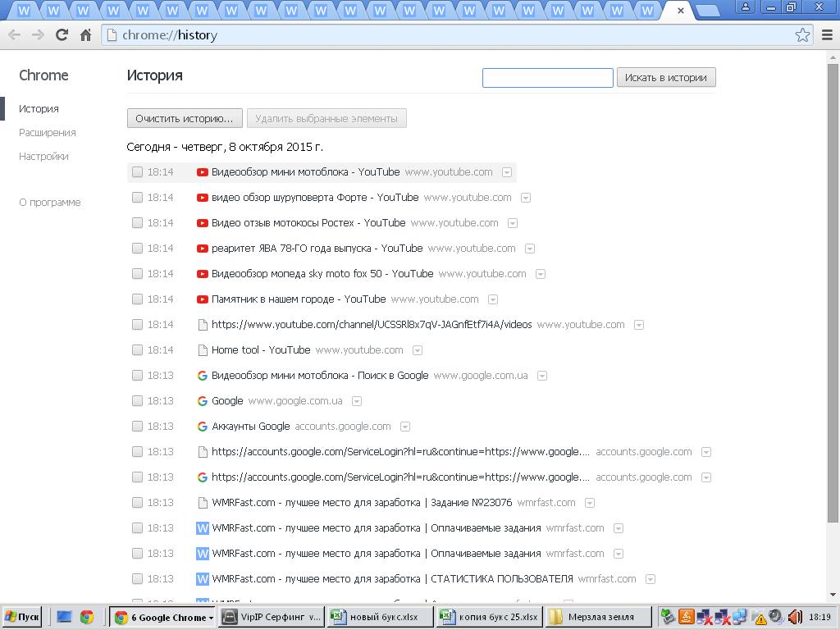Click the Java tray icon
The image size is (840, 630).
687,617
